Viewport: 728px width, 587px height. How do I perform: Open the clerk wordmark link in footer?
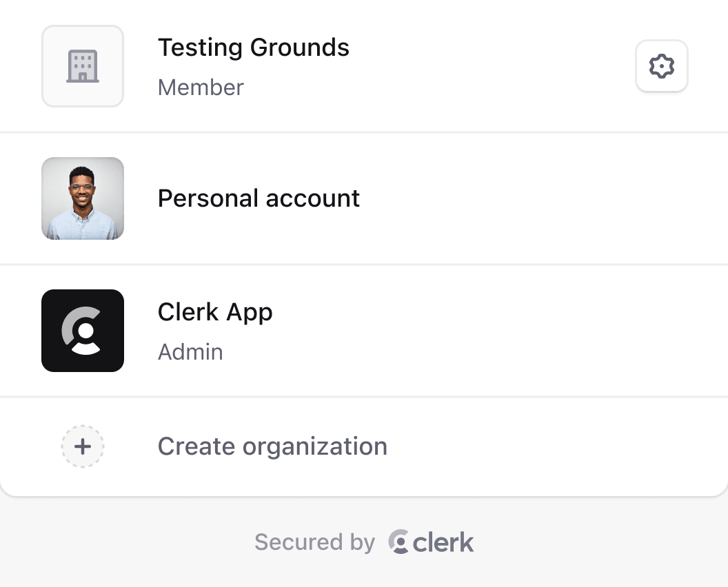coord(443,542)
